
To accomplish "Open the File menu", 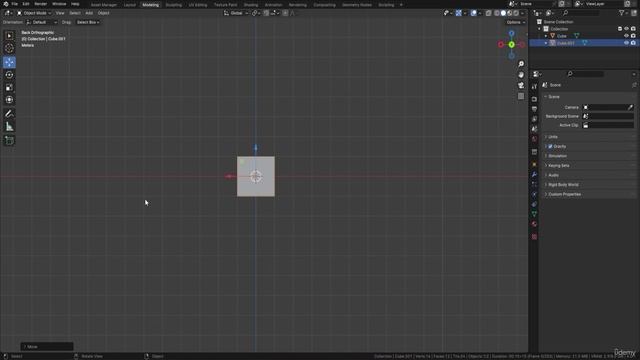I will 15,4.
